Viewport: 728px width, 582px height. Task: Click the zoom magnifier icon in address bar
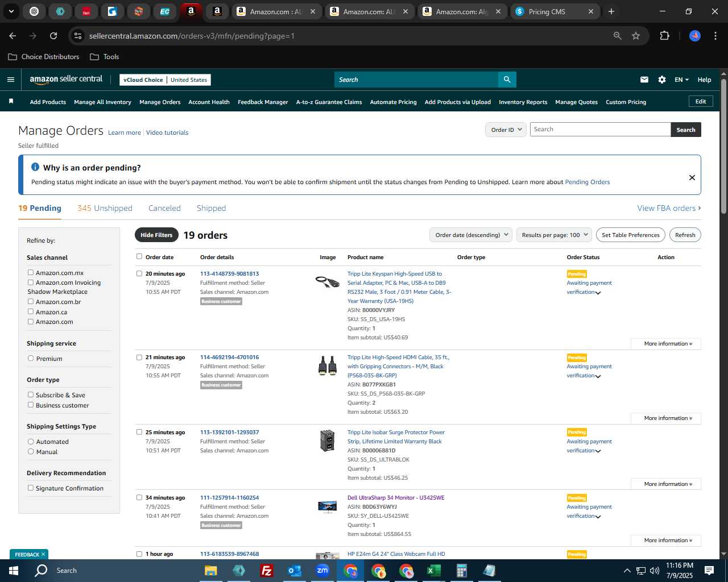(x=618, y=36)
